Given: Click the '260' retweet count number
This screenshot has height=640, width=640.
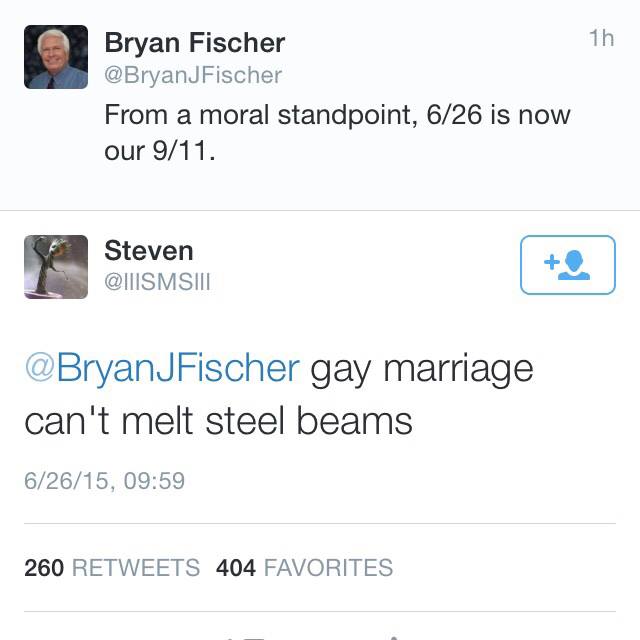Looking at the screenshot, I should [x=44, y=568].
